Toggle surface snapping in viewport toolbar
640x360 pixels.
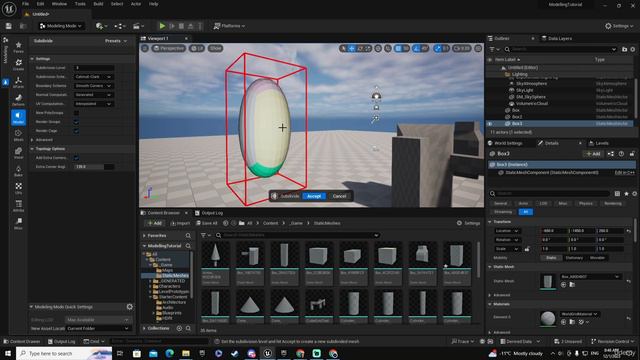388,48
